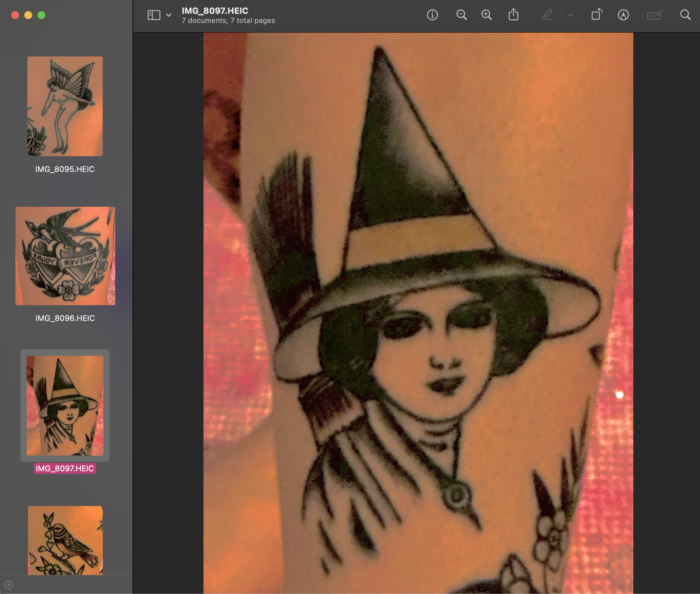Zoom out of the image
Viewport: 700px width, 594px height.
(x=461, y=15)
